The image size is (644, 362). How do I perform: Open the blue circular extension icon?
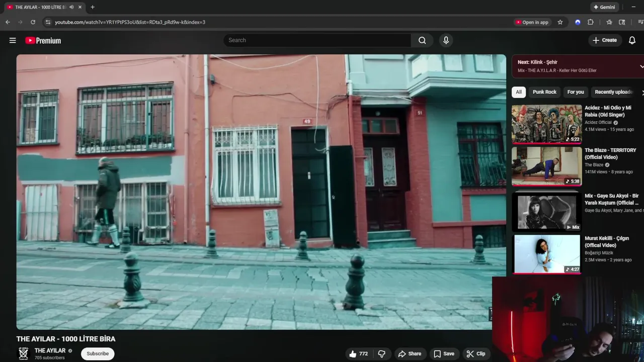578,22
